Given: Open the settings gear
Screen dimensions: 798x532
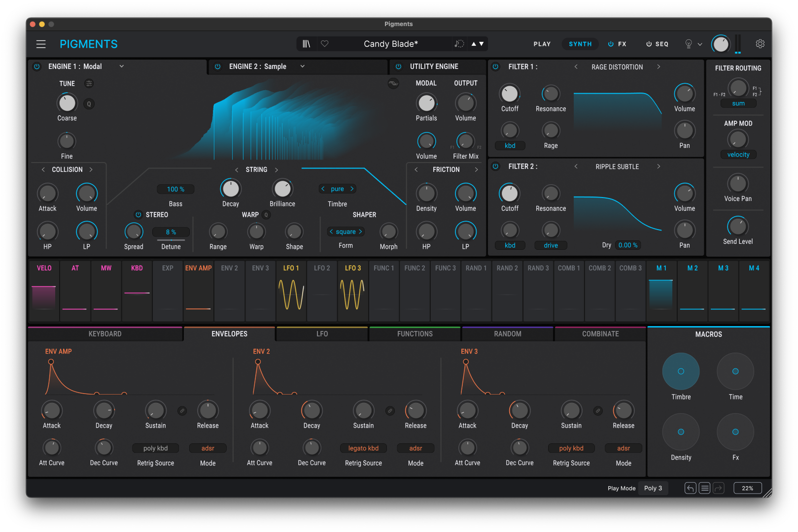Looking at the screenshot, I should (760, 44).
